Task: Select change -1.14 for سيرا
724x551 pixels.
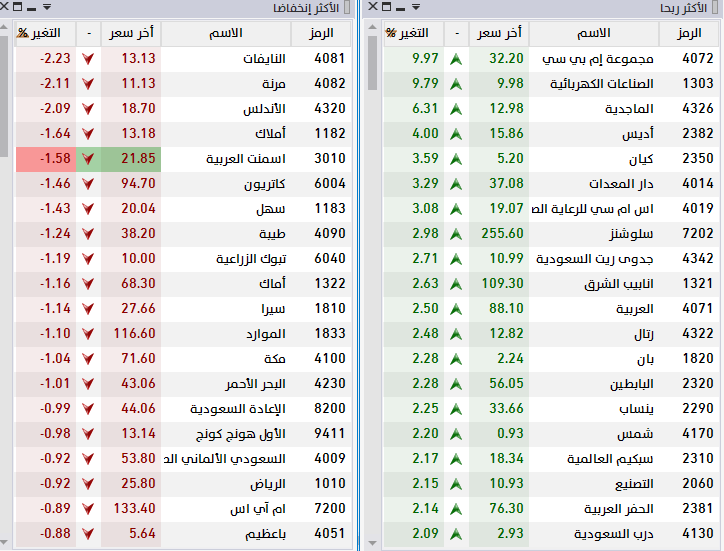Action: coord(55,309)
